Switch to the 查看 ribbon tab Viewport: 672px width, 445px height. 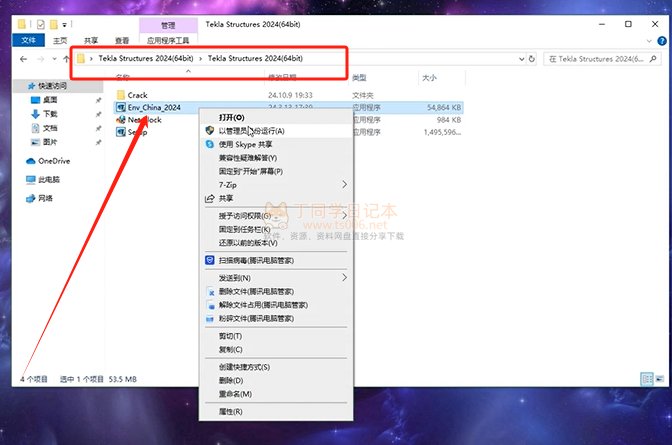tap(122, 41)
